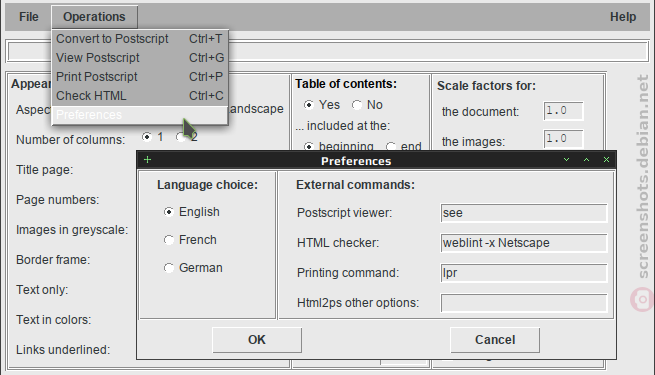Image resolution: width=655 pixels, height=375 pixels.
Task: Confirm preferences with OK
Action: click(257, 340)
